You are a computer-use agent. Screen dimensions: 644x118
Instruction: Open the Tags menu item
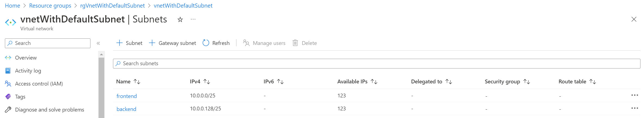20,97
